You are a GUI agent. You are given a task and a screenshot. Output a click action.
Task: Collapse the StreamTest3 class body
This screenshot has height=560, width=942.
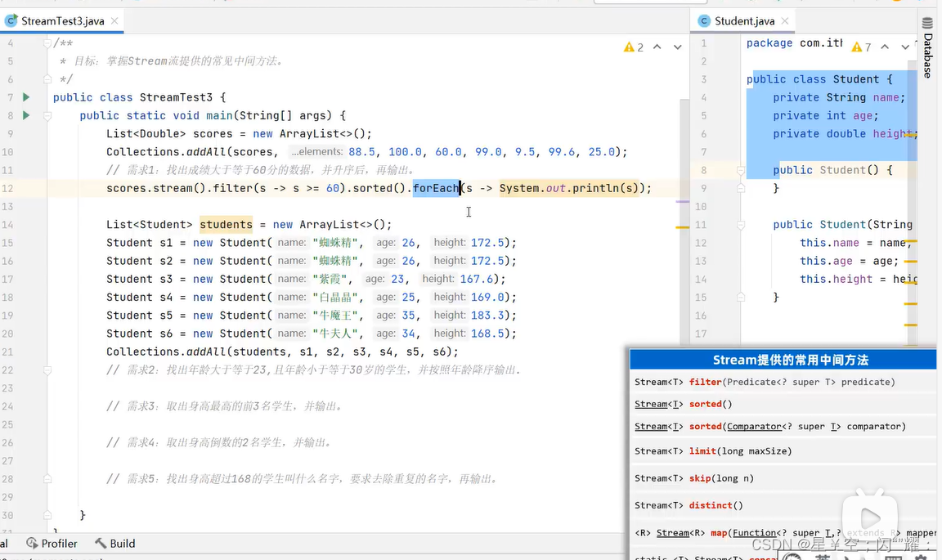47,96
